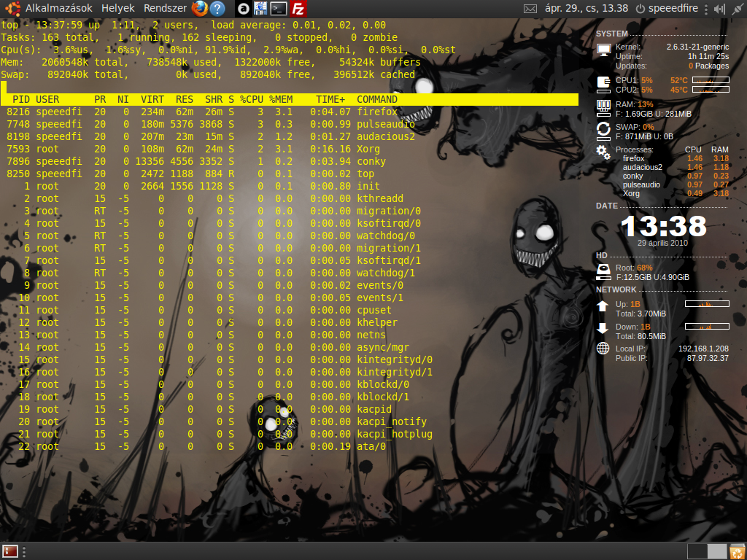Click the monitor icon under SYSTEM in conky

603,50
